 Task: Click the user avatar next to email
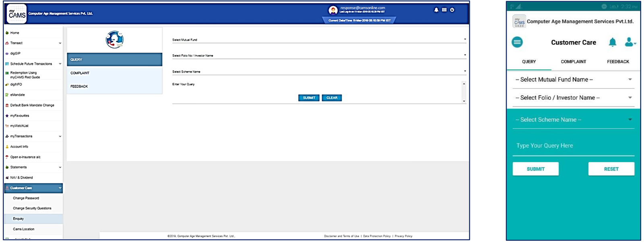tap(333, 10)
